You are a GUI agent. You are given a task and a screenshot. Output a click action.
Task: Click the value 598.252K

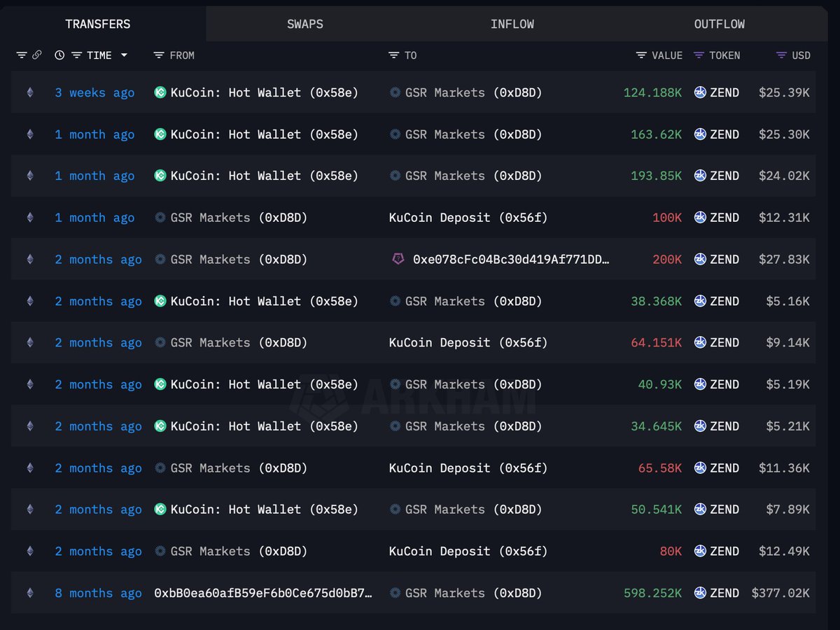tap(652, 593)
